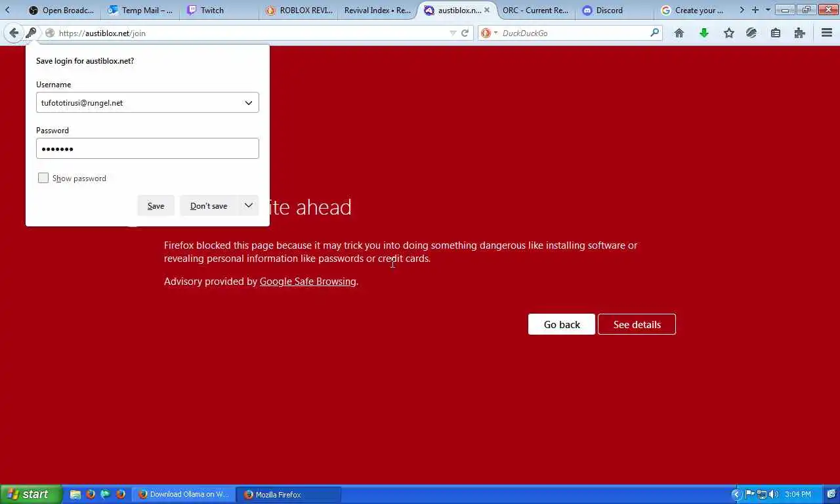Launch the green messenger quick launch icon
The width and height of the screenshot is (840, 504).
[x=105, y=494]
